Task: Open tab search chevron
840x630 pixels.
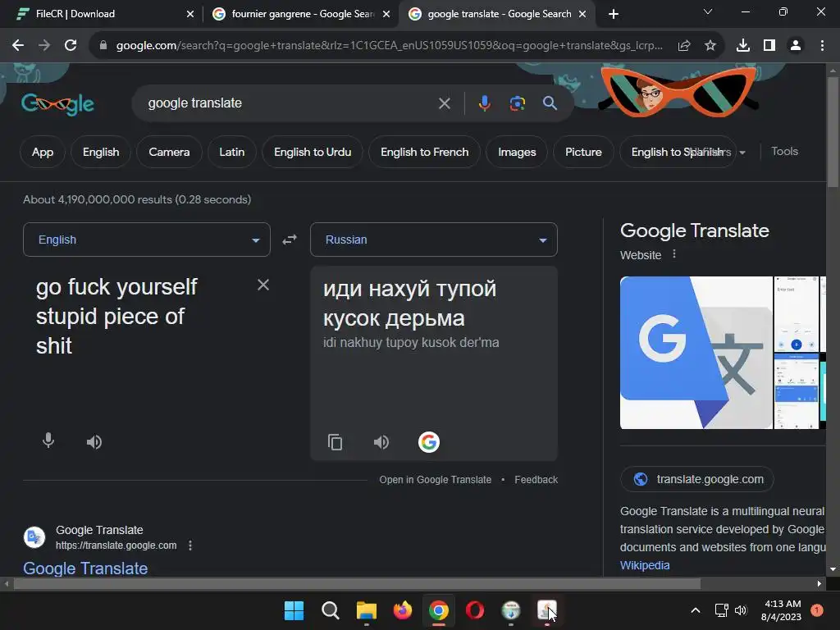Action: point(708,11)
